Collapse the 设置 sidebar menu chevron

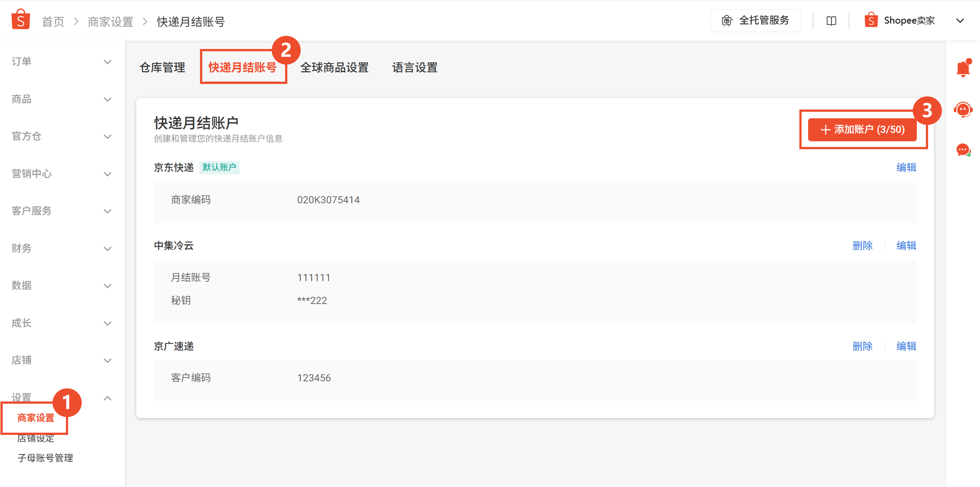[x=108, y=398]
